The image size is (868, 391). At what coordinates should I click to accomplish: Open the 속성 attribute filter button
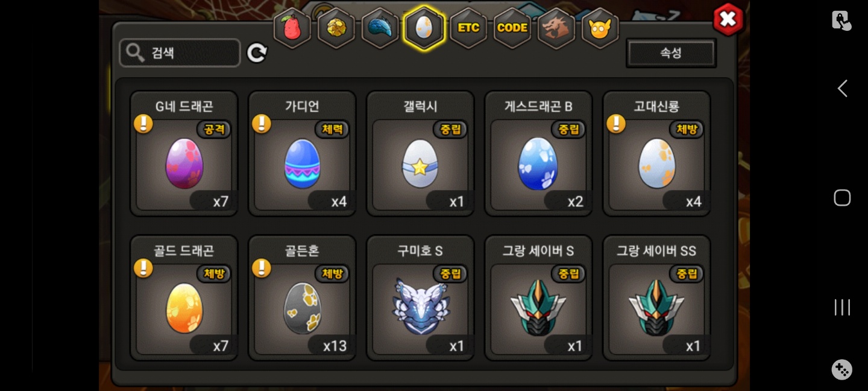pos(671,53)
